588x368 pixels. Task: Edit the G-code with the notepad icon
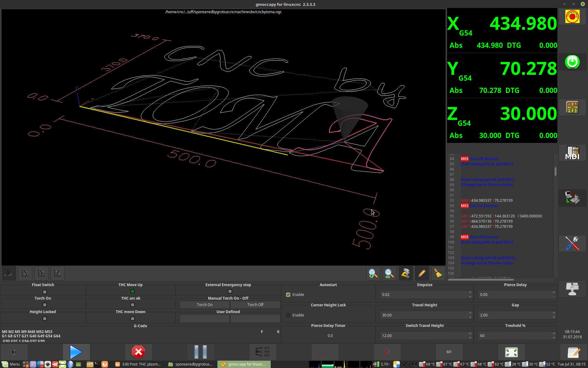(573, 352)
